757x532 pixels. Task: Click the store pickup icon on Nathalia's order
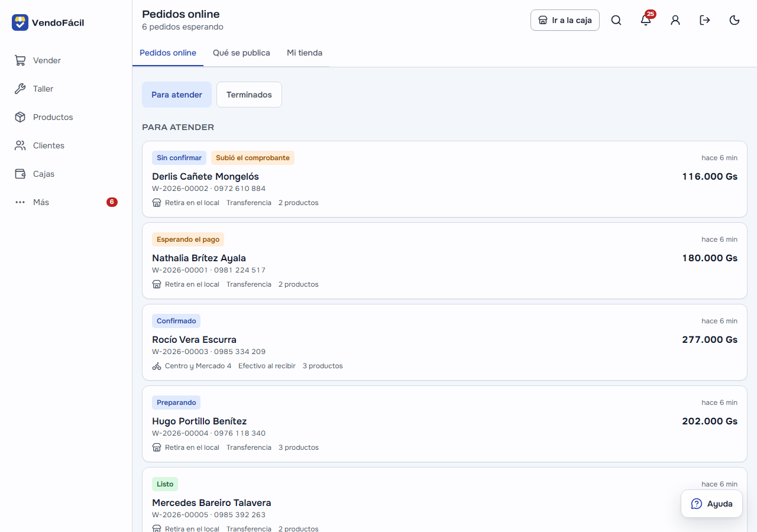coord(157,284)
